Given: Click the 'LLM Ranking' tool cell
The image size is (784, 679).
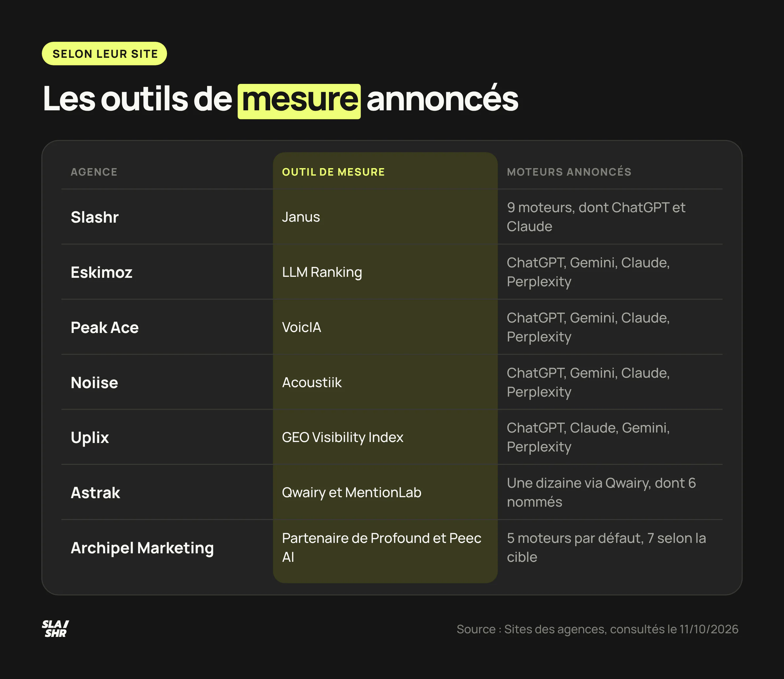Looking at the screenshot, I should pyautogui.click(x=322, y=273).
